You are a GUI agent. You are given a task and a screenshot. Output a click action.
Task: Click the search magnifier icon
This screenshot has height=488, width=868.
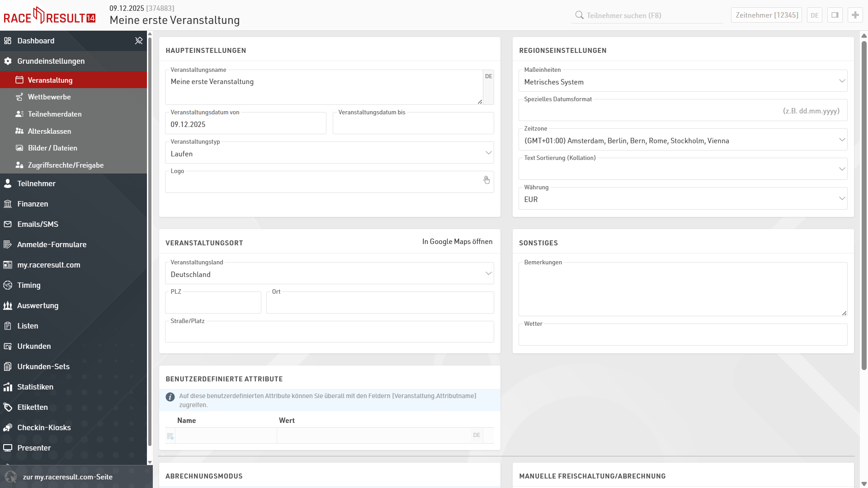579,15
